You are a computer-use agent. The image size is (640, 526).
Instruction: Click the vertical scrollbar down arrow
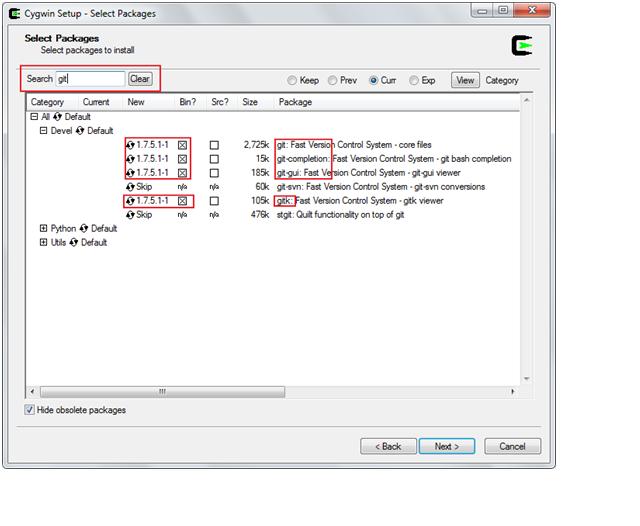tap(527, 379)
